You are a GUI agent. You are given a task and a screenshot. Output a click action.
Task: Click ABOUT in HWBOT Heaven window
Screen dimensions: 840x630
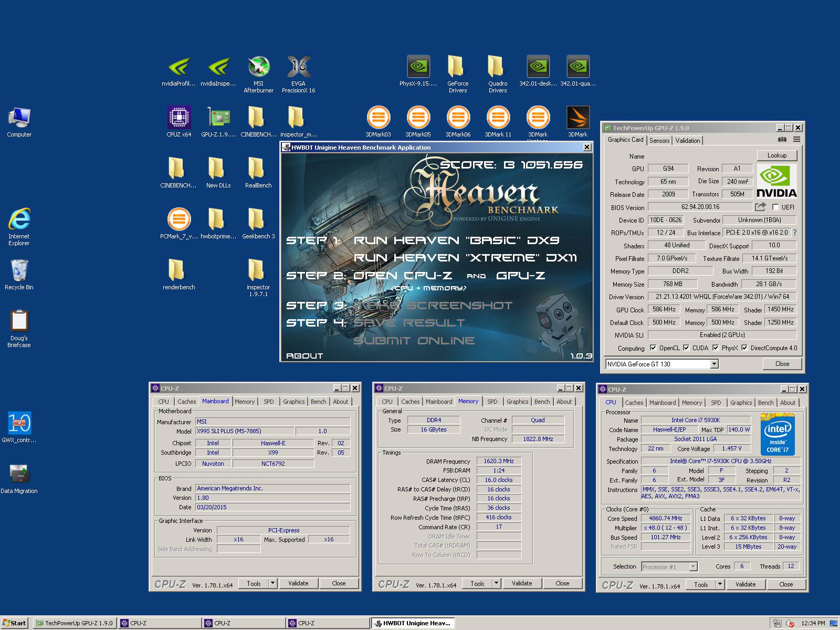(304, 355)
